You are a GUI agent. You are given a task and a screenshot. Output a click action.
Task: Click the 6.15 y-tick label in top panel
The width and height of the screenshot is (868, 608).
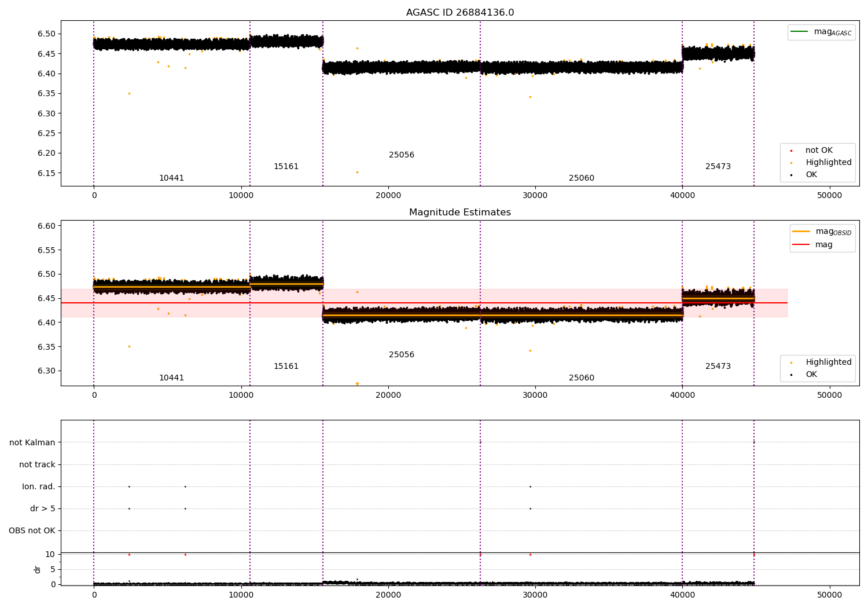pyautogui.click(x=46, y=173)
